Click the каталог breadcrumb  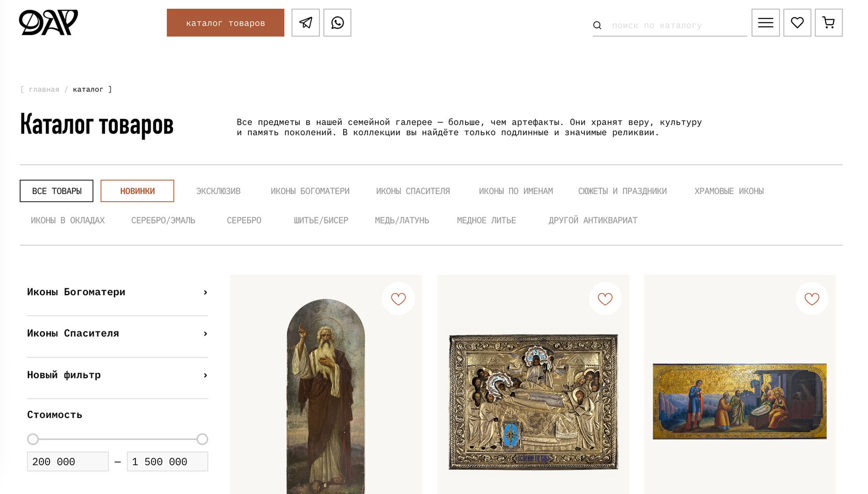coord(88,89)
